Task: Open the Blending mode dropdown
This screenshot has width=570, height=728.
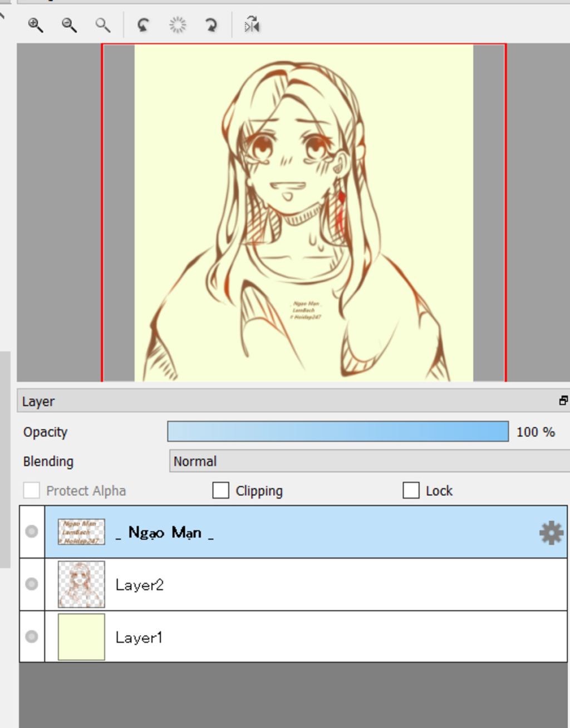Action: 370,461
